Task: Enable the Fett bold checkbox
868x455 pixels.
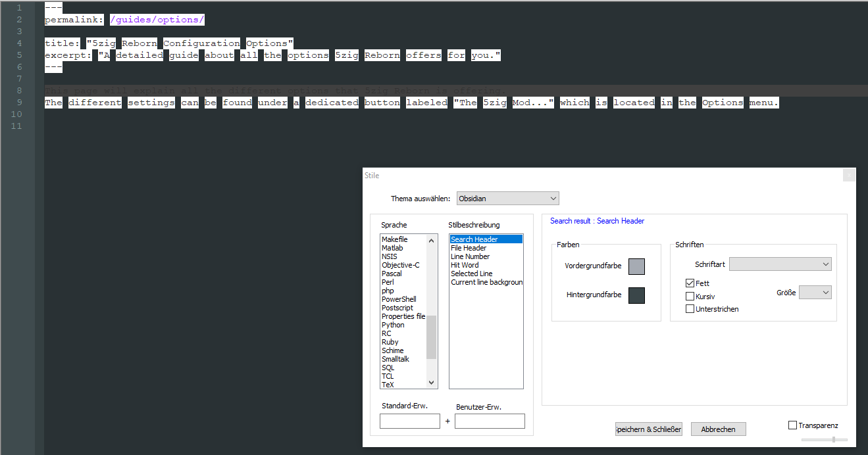Action: pos(690,283)
